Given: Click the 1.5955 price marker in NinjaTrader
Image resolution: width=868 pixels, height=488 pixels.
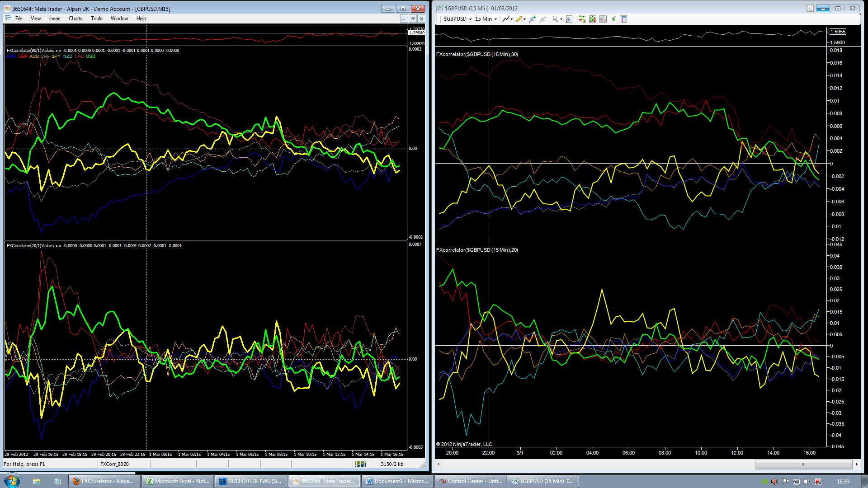Looking at the screenshot, I should (838, 32).
